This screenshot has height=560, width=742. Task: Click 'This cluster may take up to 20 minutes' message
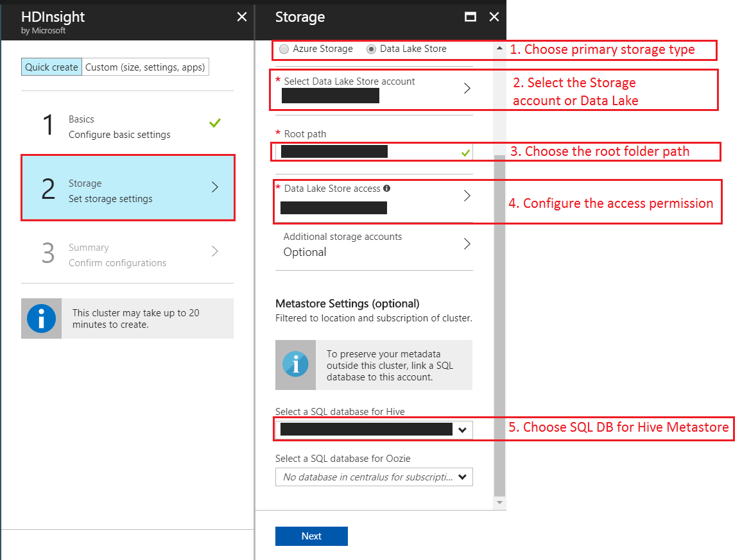point(136,318)
